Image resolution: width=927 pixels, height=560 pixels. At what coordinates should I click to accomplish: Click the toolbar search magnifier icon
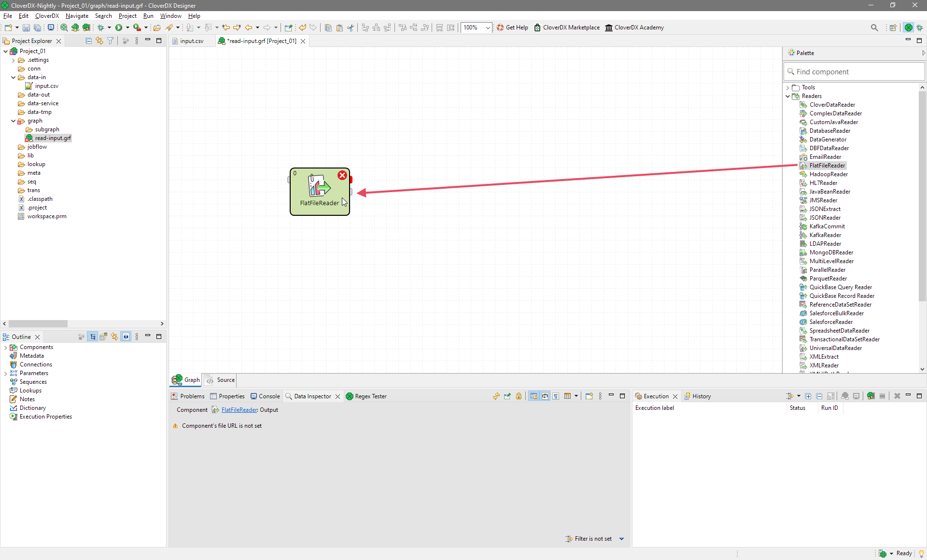874,28
